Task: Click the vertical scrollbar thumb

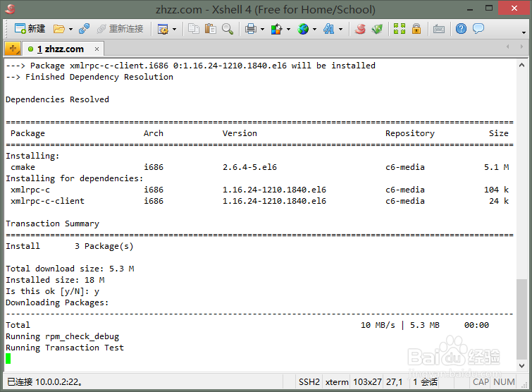Action: (522, 319)
